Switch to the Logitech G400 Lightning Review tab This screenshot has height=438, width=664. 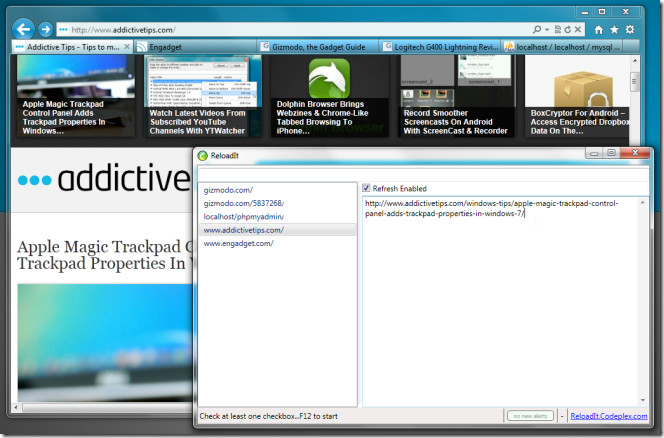click(440, 47)
